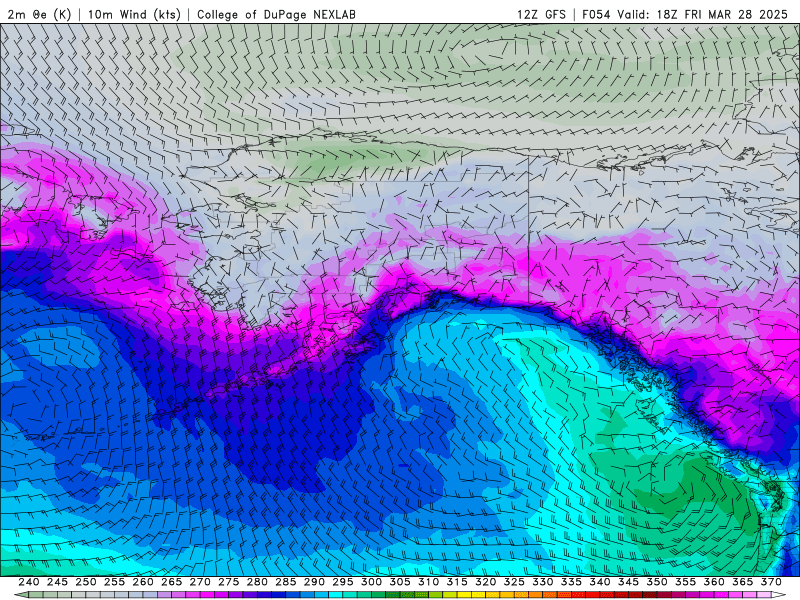Click the 325 colorbar scale label
Viewport: 800px width, 600px height.
coord(514,582)
